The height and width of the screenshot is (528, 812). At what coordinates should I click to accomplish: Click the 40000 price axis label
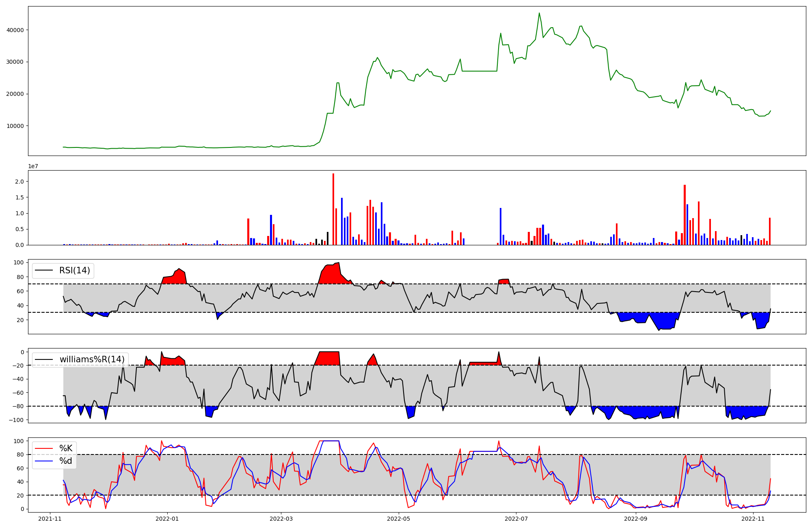click(15, 30)
